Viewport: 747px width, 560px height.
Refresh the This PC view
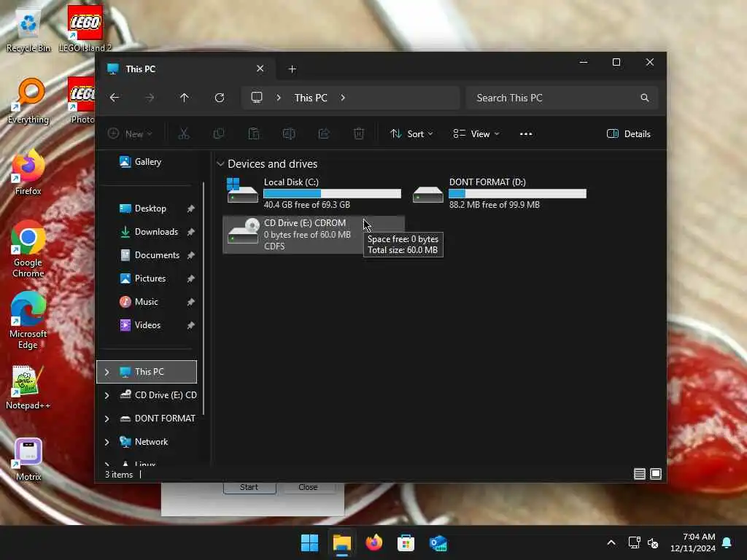219,98
